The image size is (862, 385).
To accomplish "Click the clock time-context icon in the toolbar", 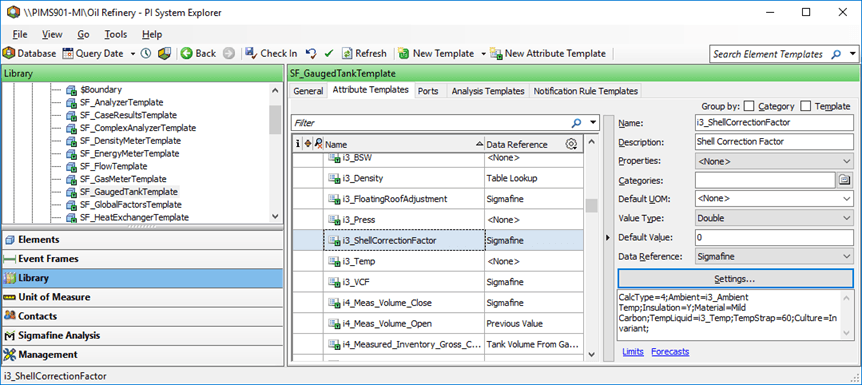I will tap(146, 53).
